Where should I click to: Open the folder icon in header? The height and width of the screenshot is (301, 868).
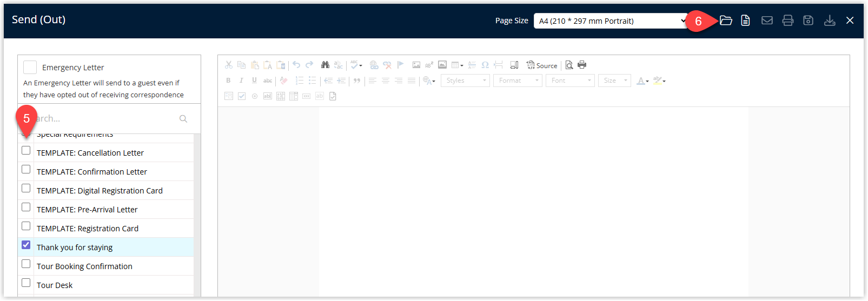(726, 21)
